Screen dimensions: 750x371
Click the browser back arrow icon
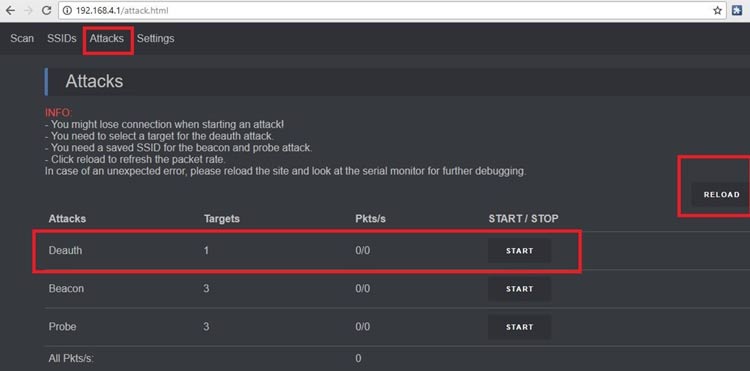[10, 11]
